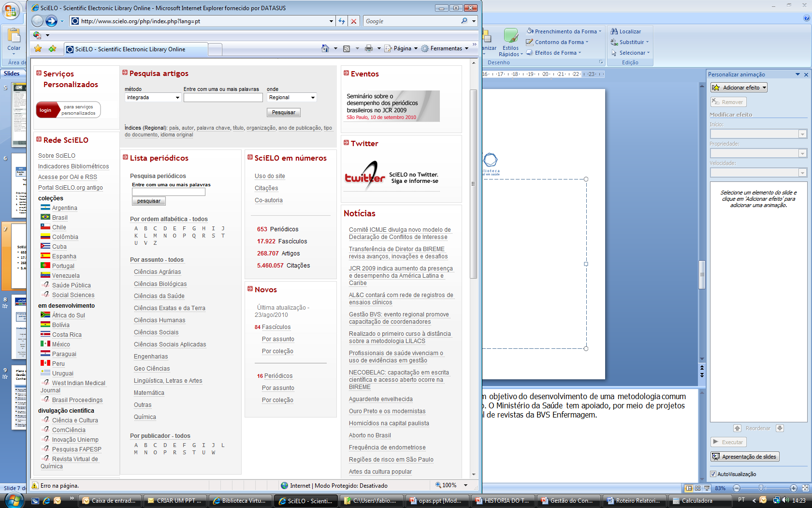This screenshot has height=508, width=812.
Task: Click the Home icon in IE toolbar
Action: pos(325,48)
